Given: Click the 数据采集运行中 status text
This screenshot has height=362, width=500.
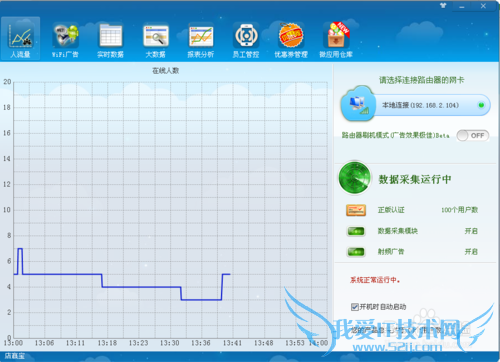Looking at the screenshot, I should pos(415,179).
